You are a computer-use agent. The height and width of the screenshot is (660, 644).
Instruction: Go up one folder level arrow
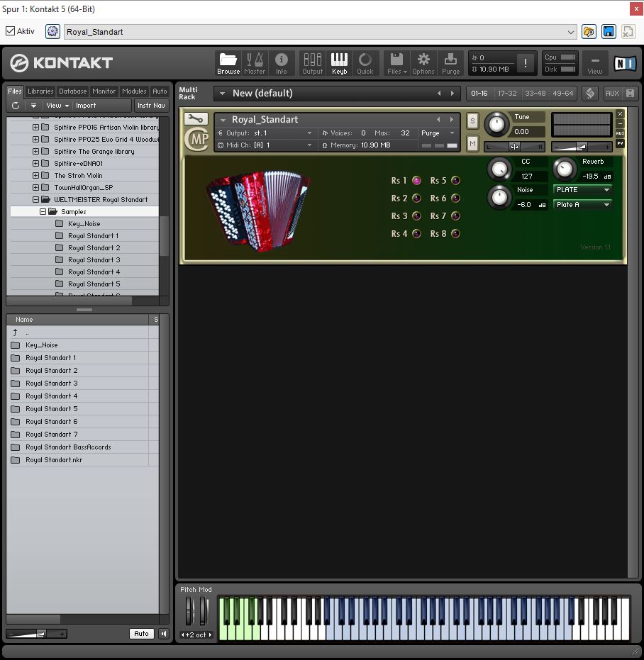tap(15, 332)
